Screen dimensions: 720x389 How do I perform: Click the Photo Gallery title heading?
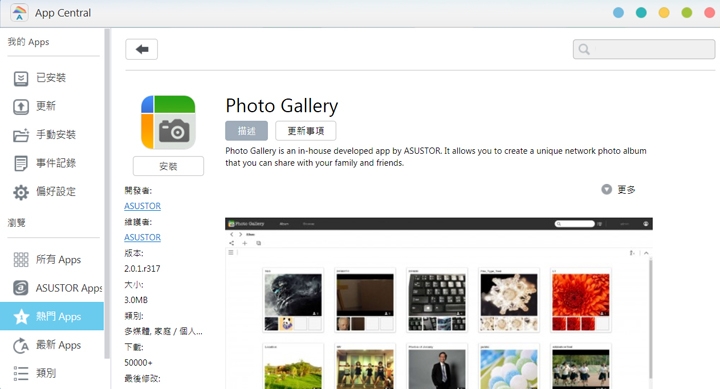click(281, 106)
